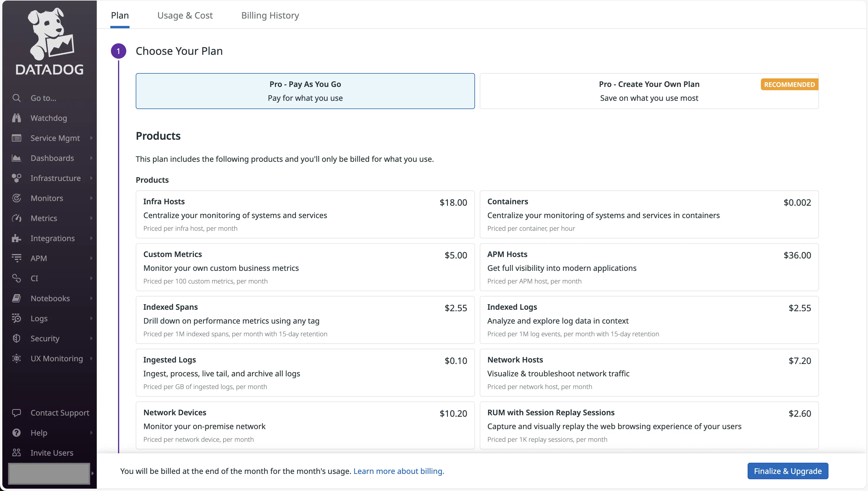Click the Go to... search field

[x=43, y=98]
